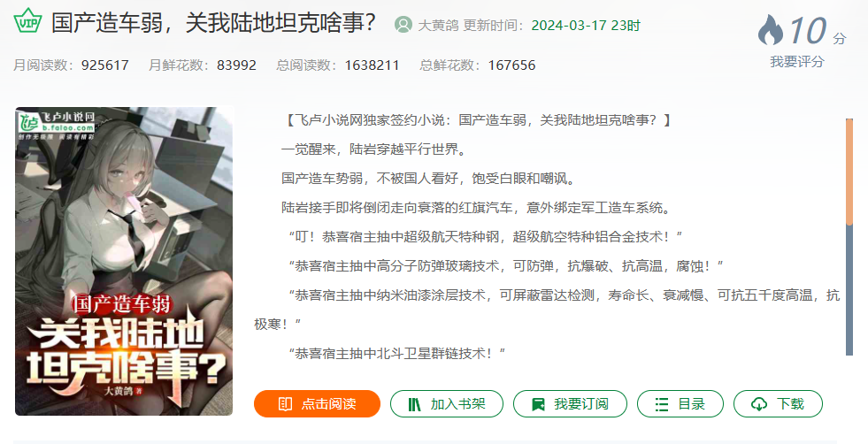
Task: Click the bookshelf icon beside 加入书架
Action: coord(415,404)
